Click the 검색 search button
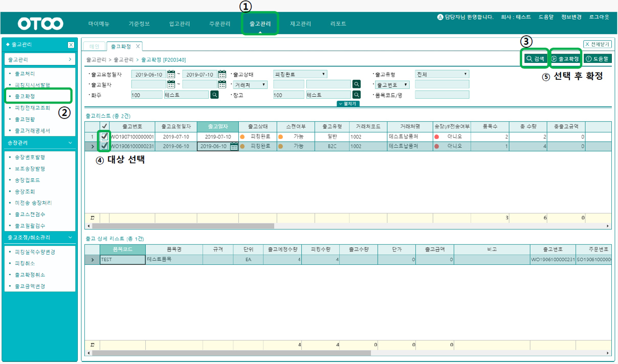This screenshot has width=618, height=364. click(x=535, y=59)
